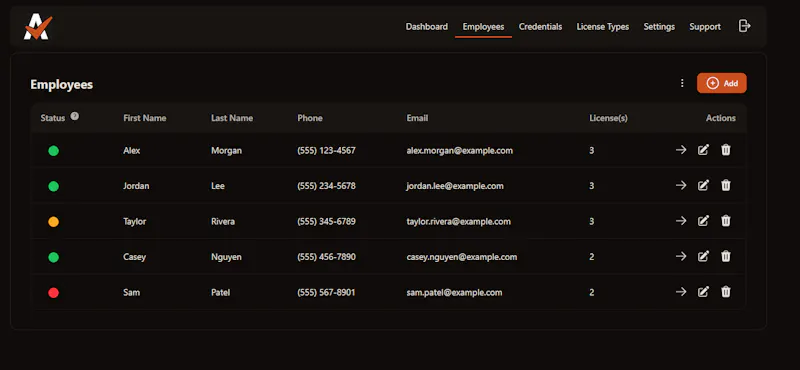Click phone number (555) 234-5678
800x370 pixels.
point(326,186)
